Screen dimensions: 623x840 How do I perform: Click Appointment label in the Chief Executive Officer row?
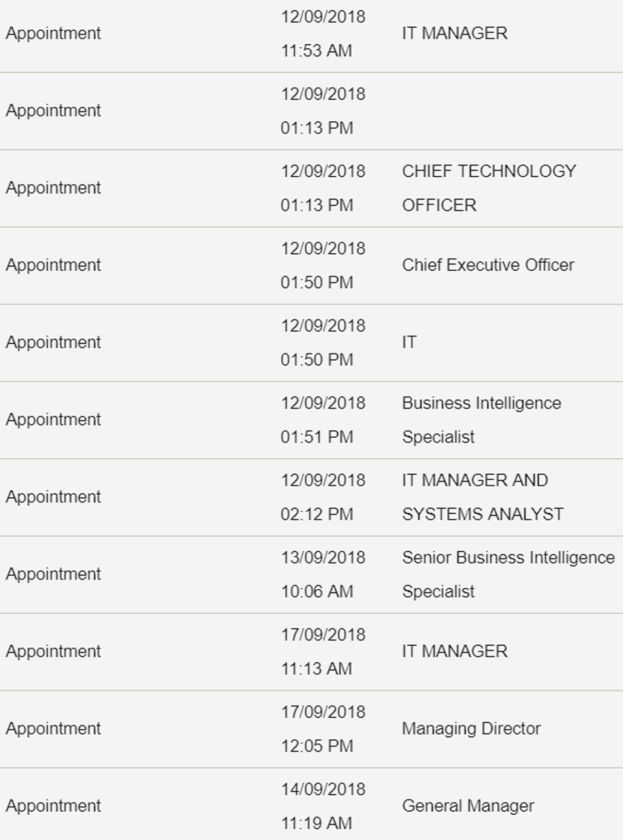tap(53, 265)
